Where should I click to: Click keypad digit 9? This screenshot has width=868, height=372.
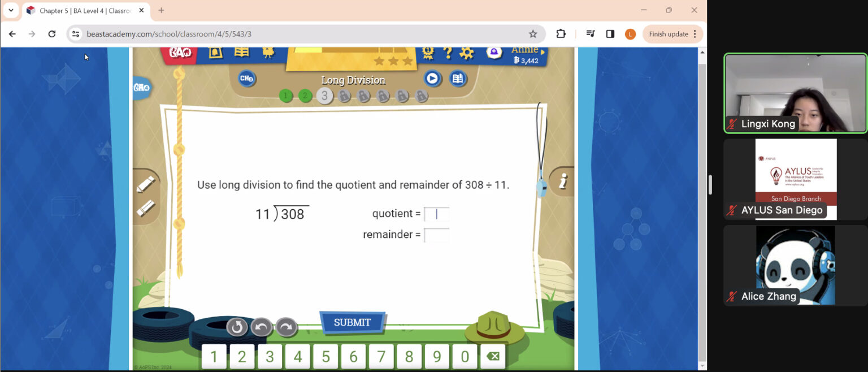pyautogui.click(x=437, y=356)
